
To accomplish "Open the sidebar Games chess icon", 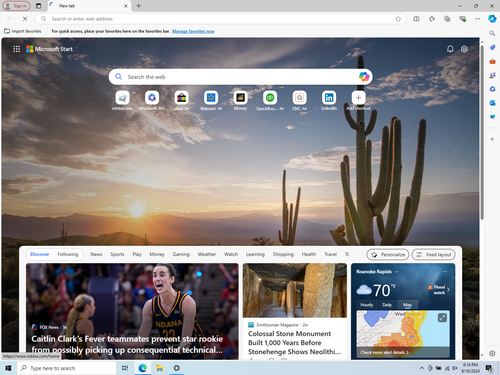I will click(x=492, y=75).
